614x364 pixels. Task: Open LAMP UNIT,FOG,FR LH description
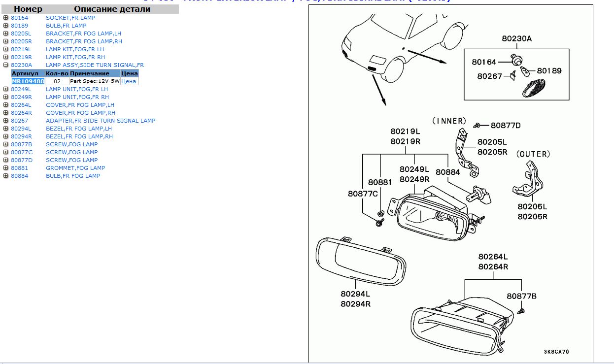[76, 89]
